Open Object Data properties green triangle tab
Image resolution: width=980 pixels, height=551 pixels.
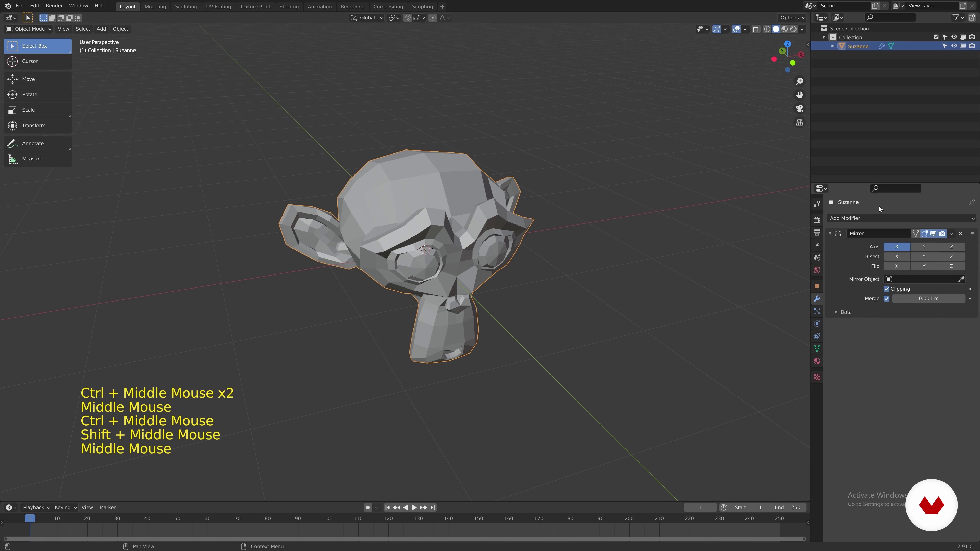click(817, 349)
